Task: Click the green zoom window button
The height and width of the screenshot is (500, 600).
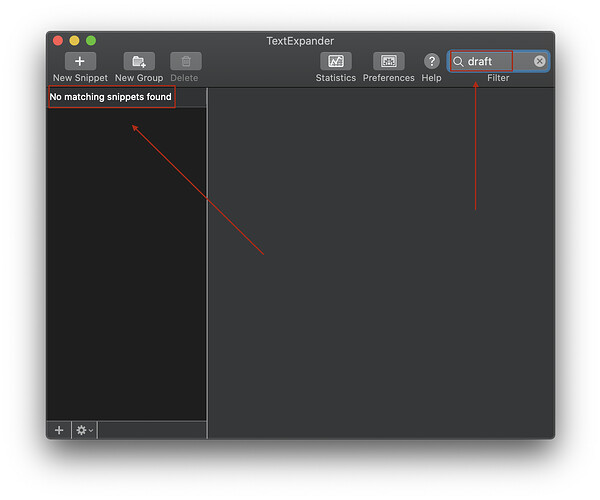Action: (x=91, y=41)
